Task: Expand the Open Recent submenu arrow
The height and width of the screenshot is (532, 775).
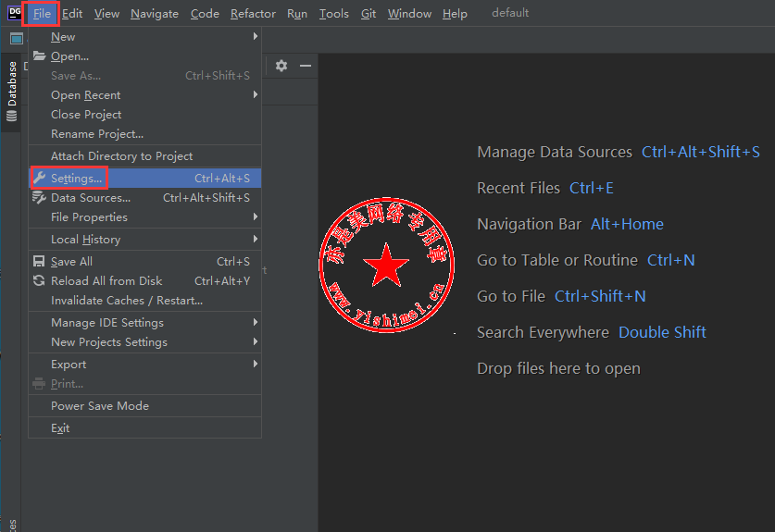Action: (x=255, y=94)
